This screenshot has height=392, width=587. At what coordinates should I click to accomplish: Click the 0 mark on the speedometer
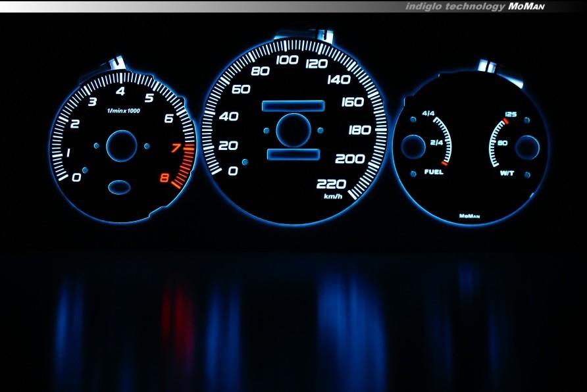232,171
